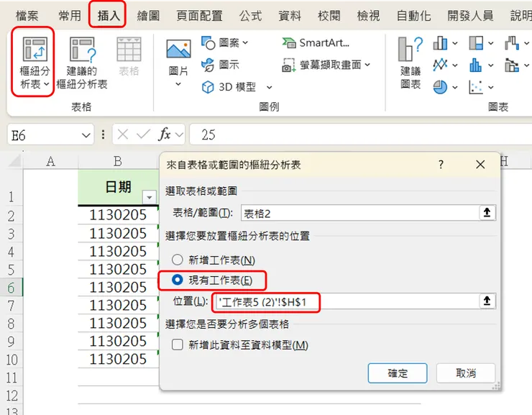
Task: Open the 圖片 pictures icon
Action: click(178, 49)
